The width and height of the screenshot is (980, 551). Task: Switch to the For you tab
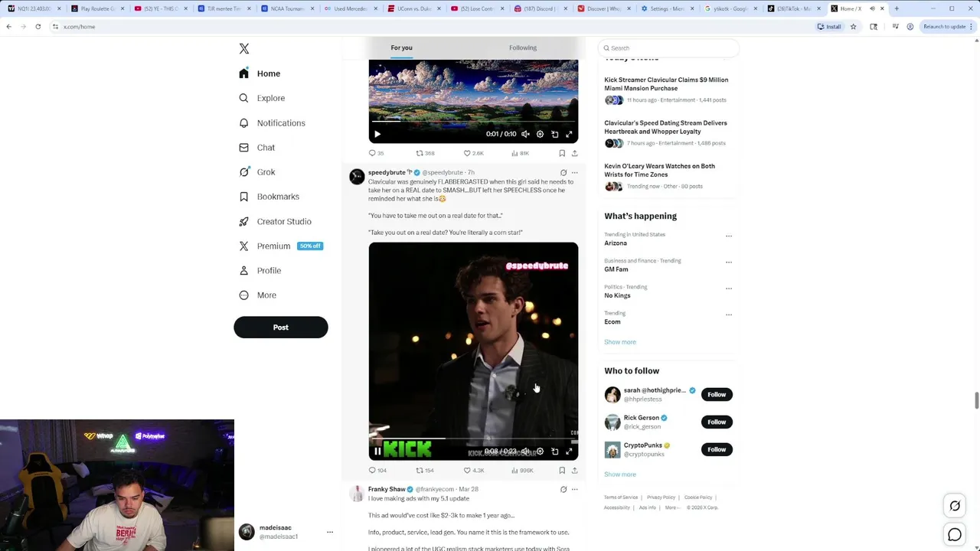coord(401,47)
